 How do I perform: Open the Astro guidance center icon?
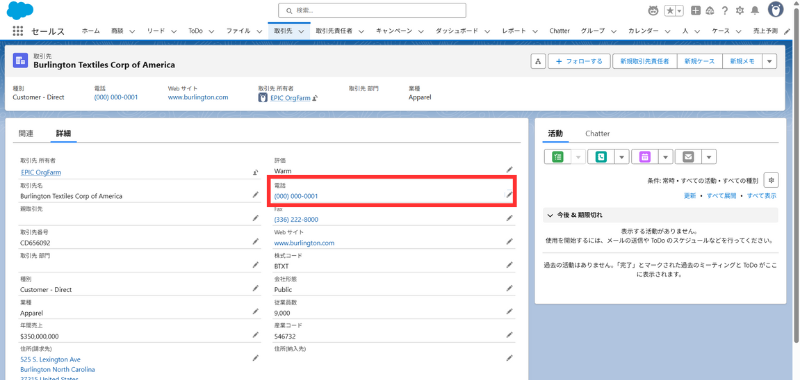click(x=653, y=10)
